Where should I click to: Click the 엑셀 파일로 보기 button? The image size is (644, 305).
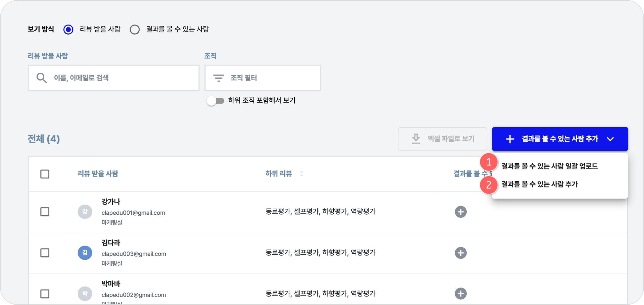click(442, 139)
